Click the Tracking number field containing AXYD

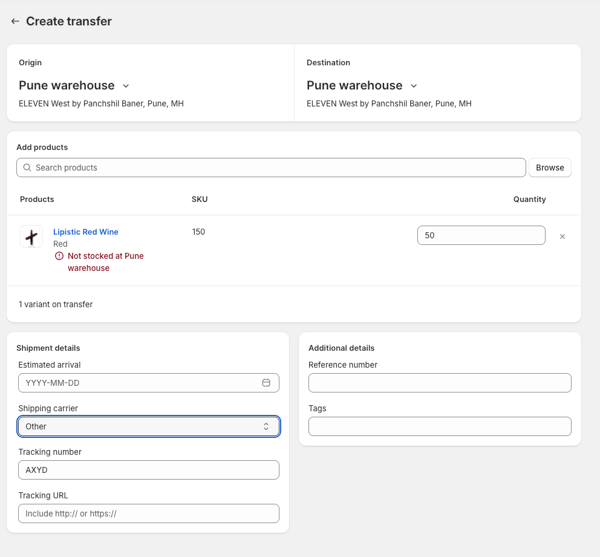pyautogui.click(x=148, y=470)
